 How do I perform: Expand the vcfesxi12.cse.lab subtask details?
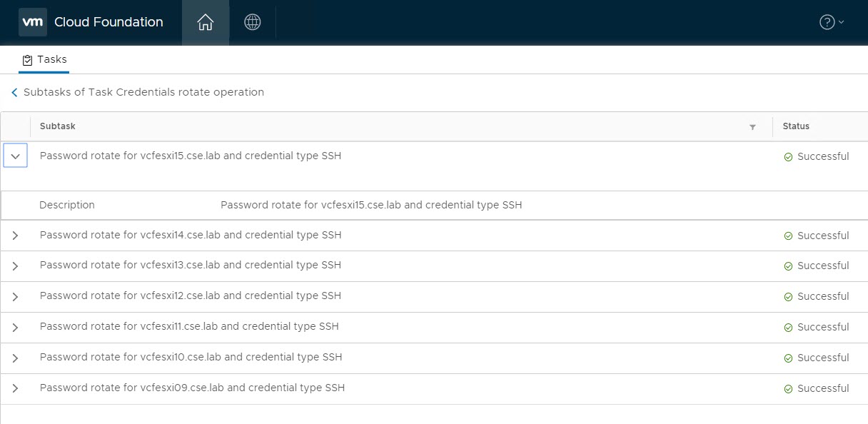16,296
